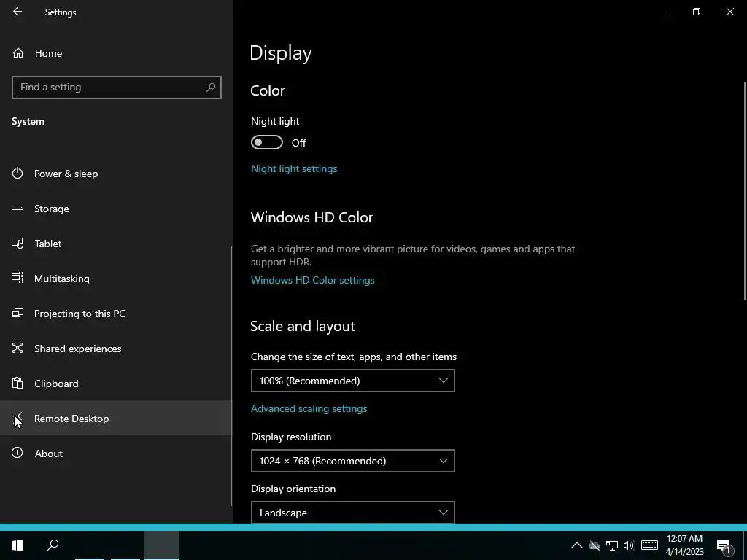Open Advanced scaling settings link
The image size is (747, 560).
309,408
